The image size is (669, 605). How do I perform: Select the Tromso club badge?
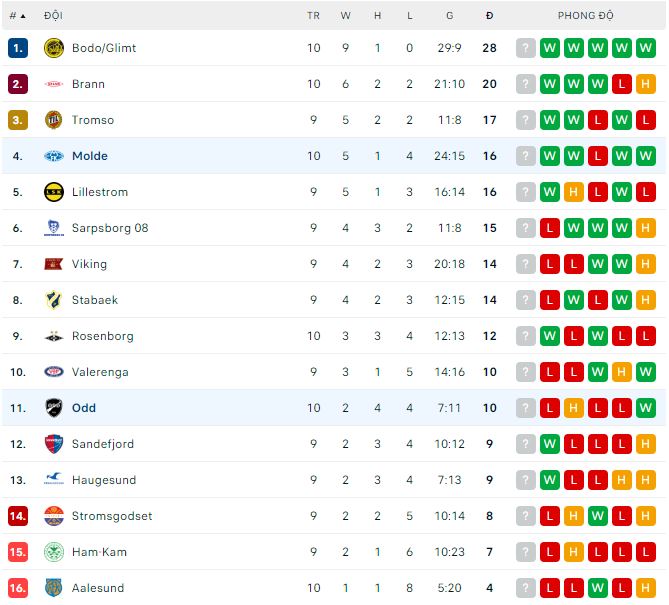[54, 120]
